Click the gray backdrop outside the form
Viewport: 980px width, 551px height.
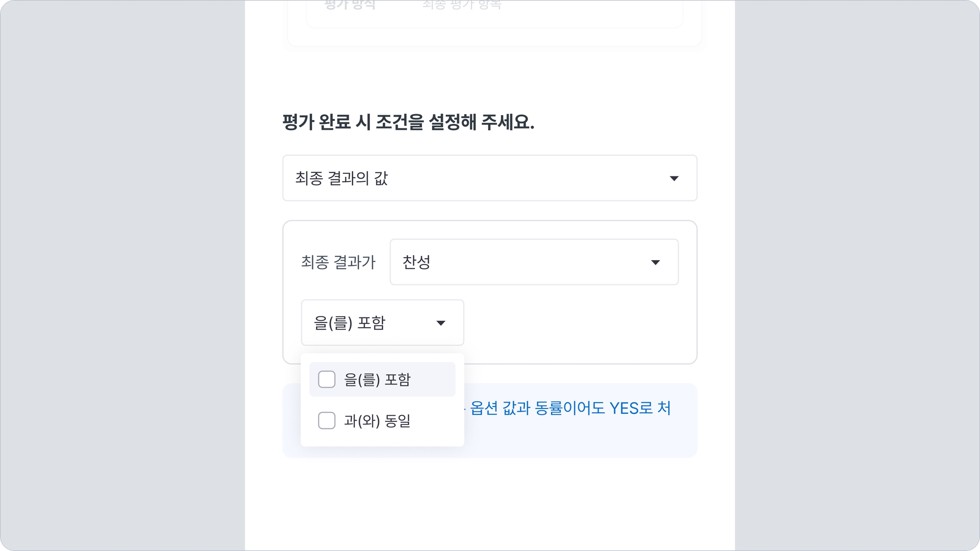point(122,274)
